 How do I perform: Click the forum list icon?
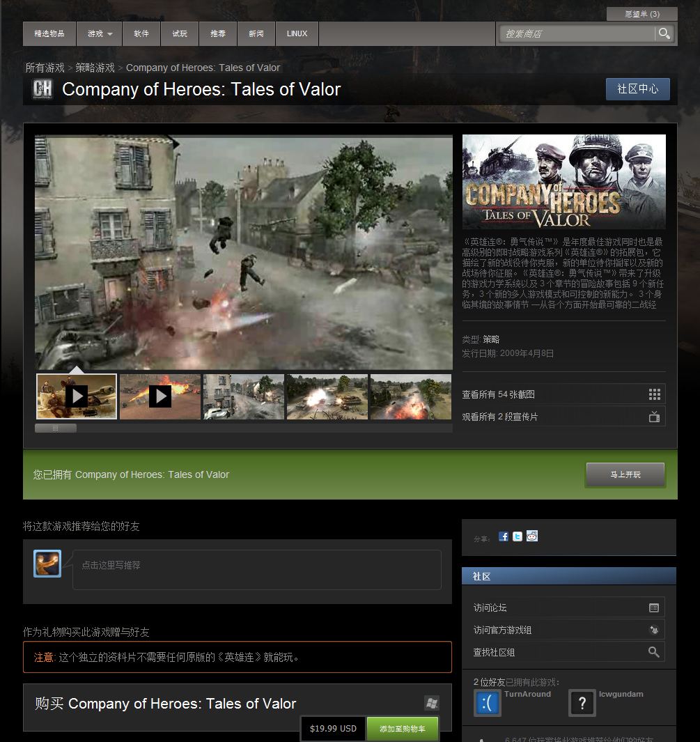click(x=654, y=608)
